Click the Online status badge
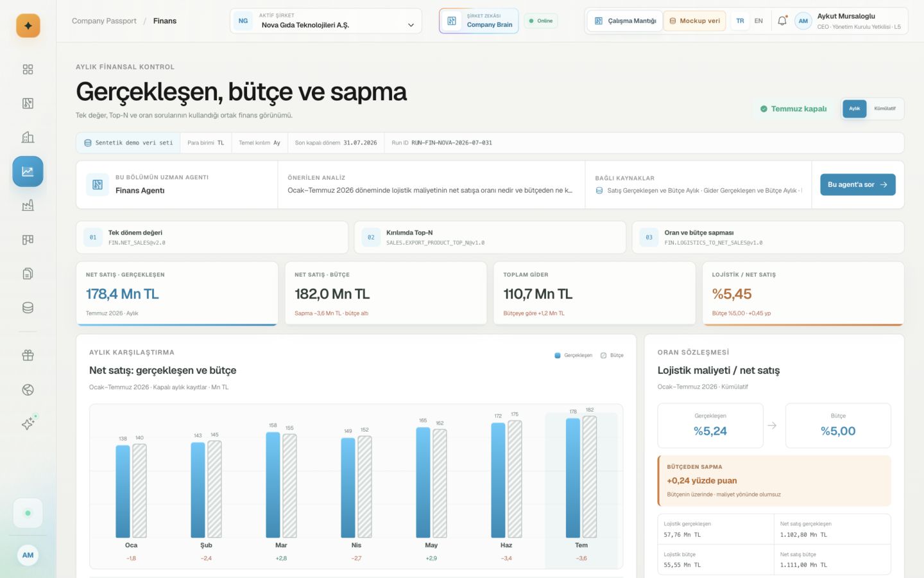924x578 pixels. 541,21
